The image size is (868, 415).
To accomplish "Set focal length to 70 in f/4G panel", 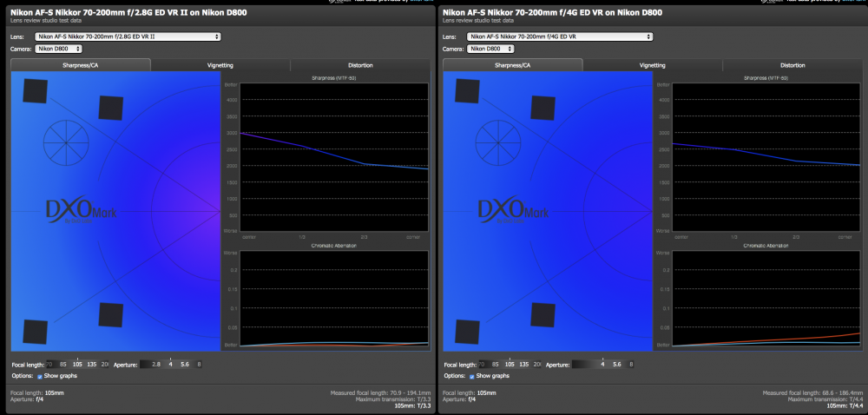I will pyautogui.click(x=482, y=365).
